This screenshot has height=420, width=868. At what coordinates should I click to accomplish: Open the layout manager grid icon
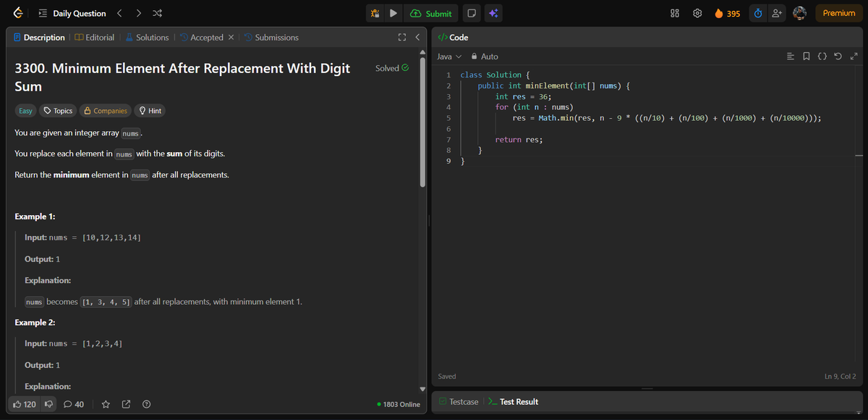675,13
